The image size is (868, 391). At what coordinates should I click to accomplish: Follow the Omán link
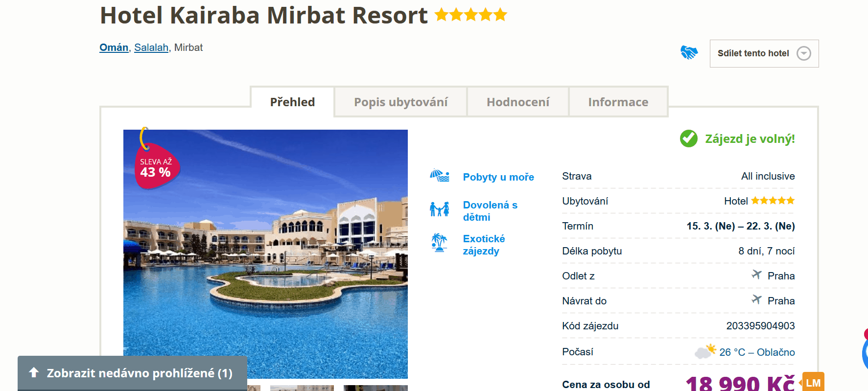tap(114, 47)
